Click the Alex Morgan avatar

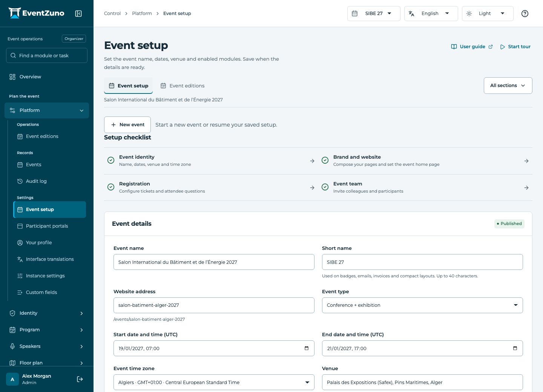[x=12, y=379]
